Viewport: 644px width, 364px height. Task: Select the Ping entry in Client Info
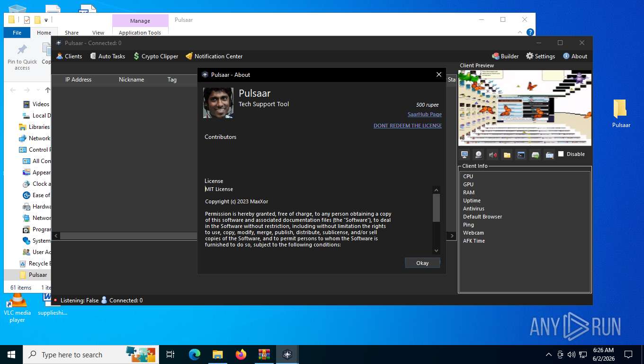(468, 225)
